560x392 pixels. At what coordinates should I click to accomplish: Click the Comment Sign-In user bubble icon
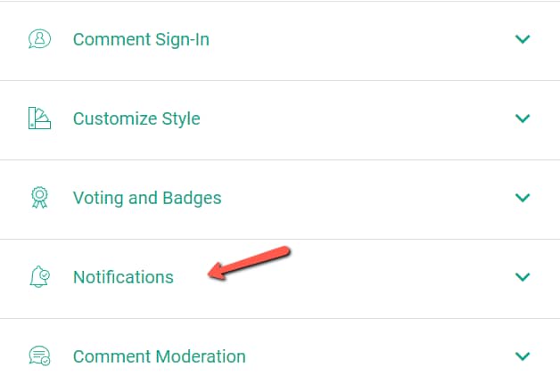coord(39,39)
